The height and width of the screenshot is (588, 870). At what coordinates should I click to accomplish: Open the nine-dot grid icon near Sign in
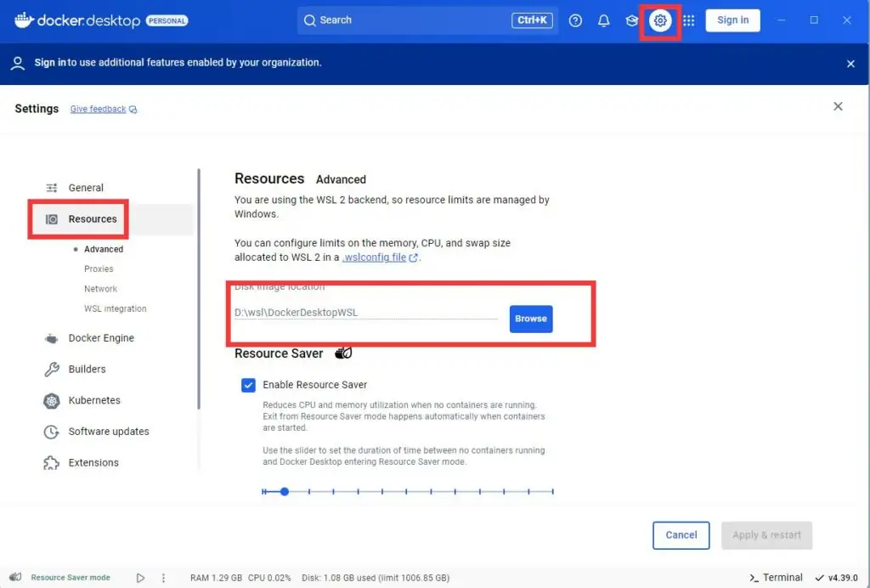[x=688, y=20]
